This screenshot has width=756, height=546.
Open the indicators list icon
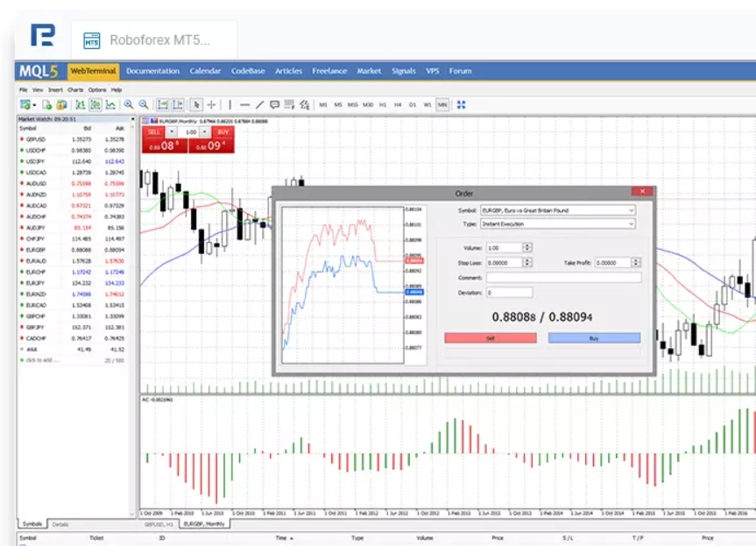tap(305, 104)
